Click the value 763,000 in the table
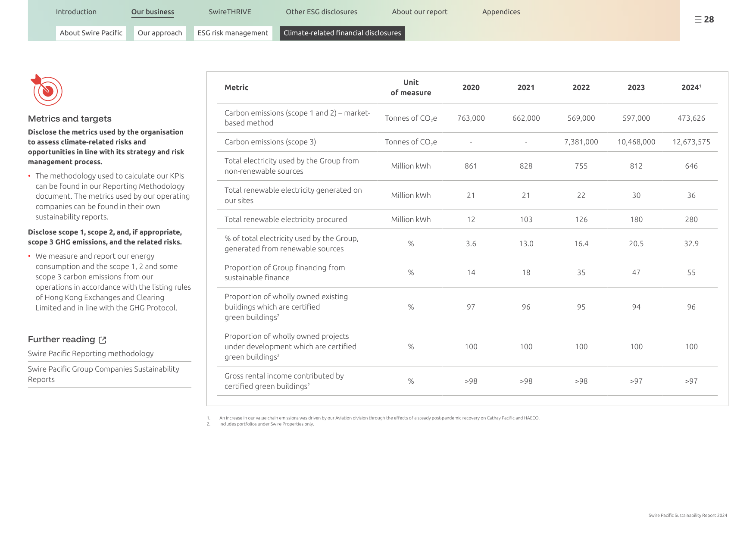756x535 pixels. tap(471, 118)
